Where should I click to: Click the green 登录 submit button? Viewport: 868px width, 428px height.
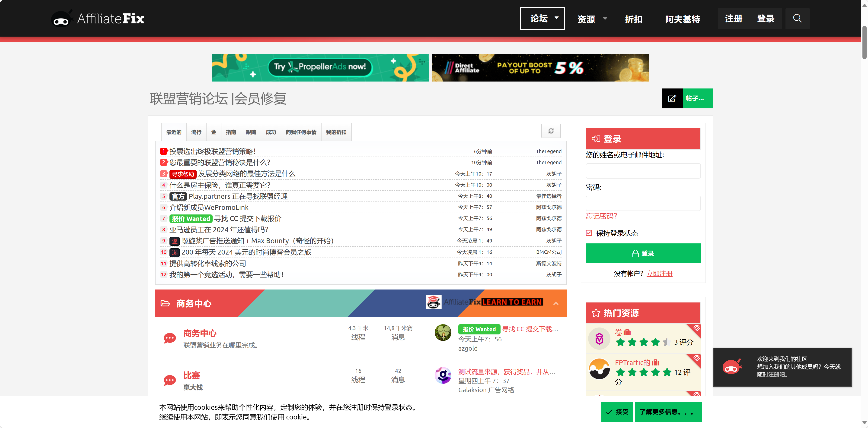pos(643,253)
